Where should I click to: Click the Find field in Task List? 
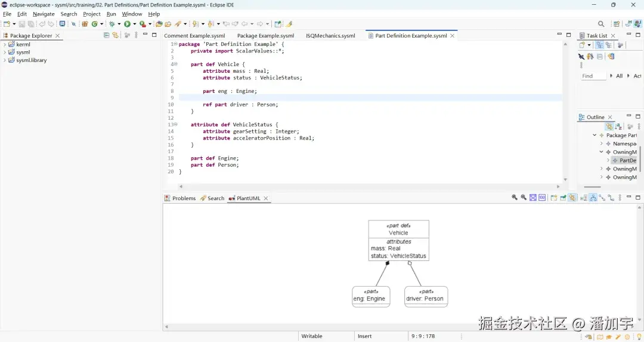tap(593, 76)
